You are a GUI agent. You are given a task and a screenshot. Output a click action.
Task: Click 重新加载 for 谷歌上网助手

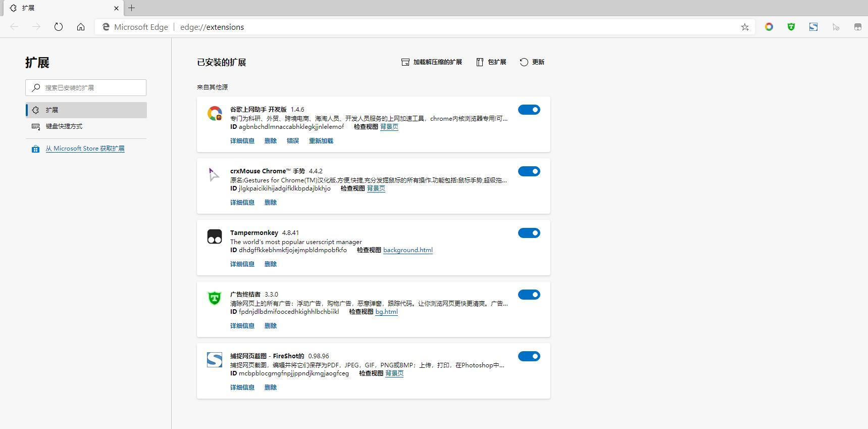tap(321, 141)
